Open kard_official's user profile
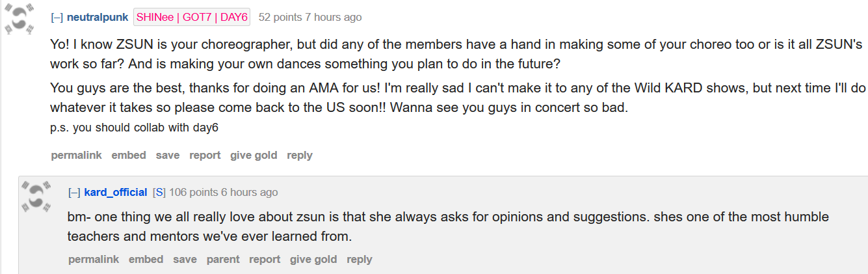The height and width of the screenshot is (274, 868). click(x=116, y=193)
